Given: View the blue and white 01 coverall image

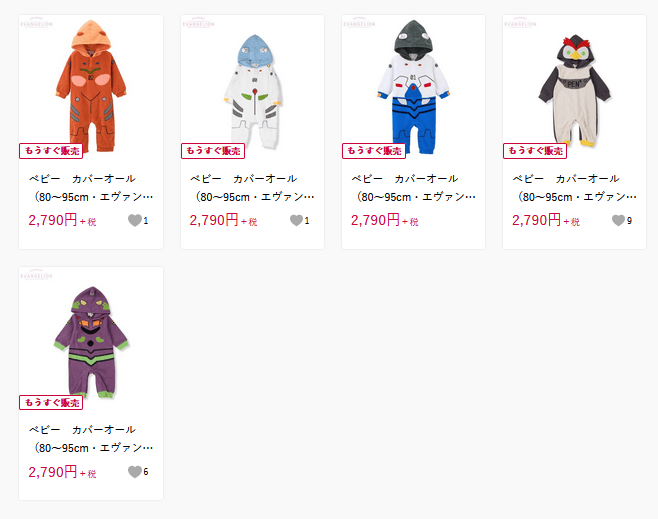Looking at the screenshot, I should click(x=413, y=87).
